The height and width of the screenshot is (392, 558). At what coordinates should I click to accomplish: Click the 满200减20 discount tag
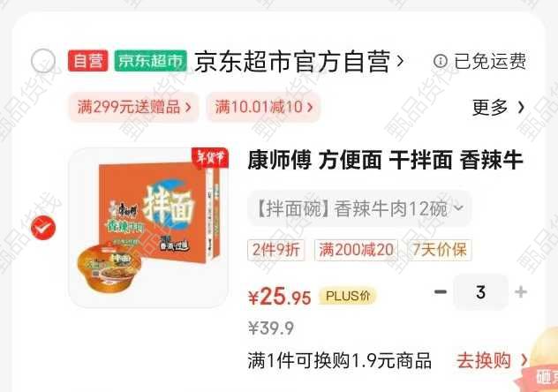pos(356,250)
